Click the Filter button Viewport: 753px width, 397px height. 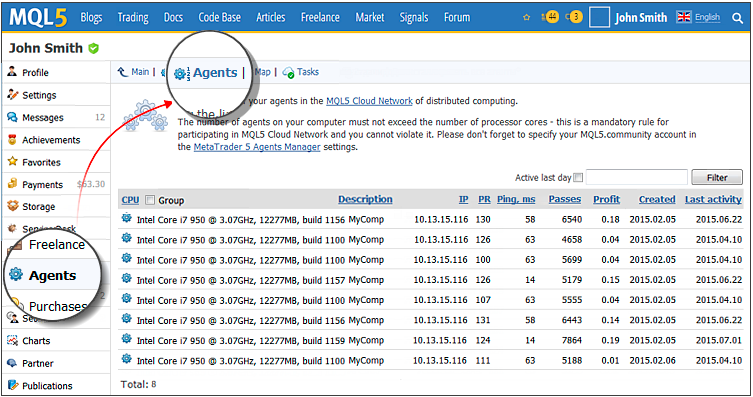click(717, 178)
